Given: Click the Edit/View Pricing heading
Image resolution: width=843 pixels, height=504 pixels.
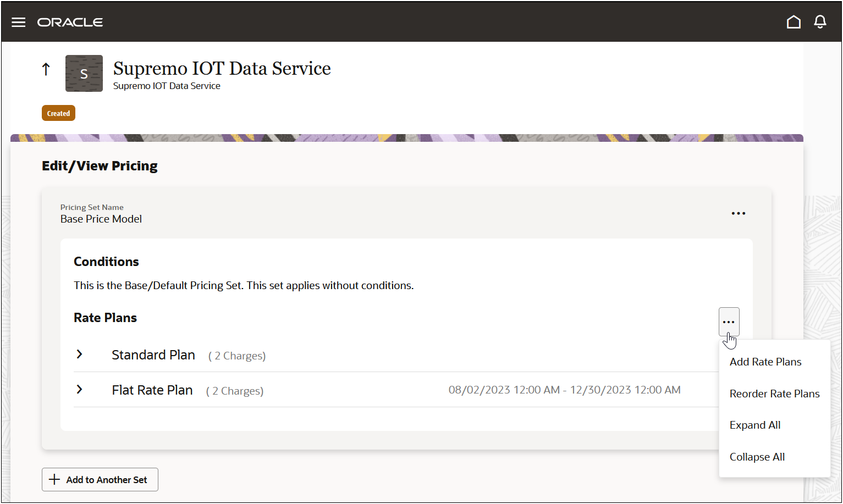Looking at the screenshot, I should (100, 166).
